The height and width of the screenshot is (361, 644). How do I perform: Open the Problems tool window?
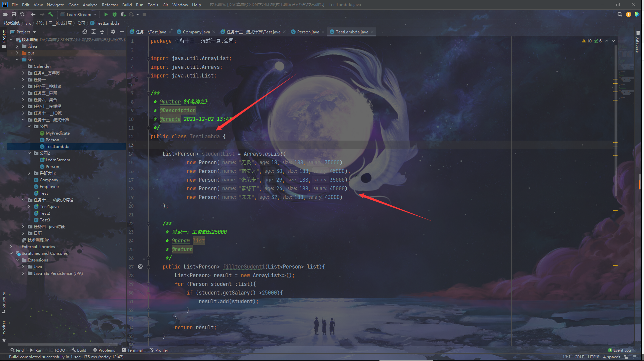[x=104, y=350]
